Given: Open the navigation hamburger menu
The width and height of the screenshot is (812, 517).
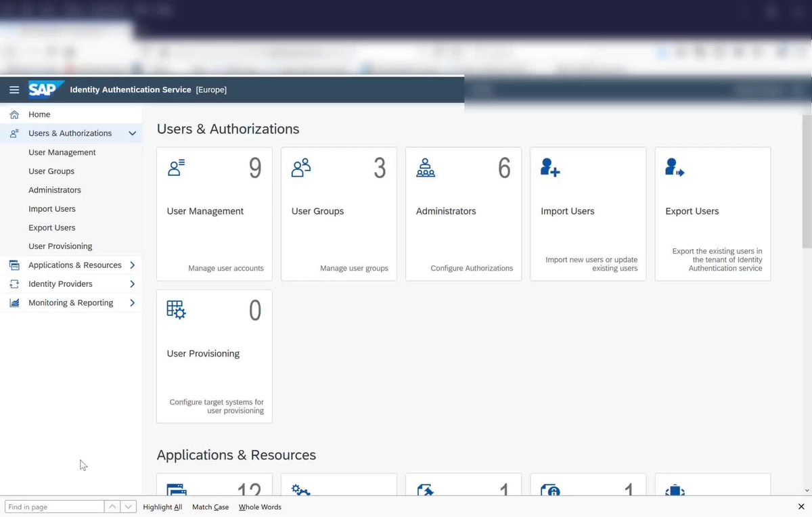Looking at the screenshot, I should (14, 89).
